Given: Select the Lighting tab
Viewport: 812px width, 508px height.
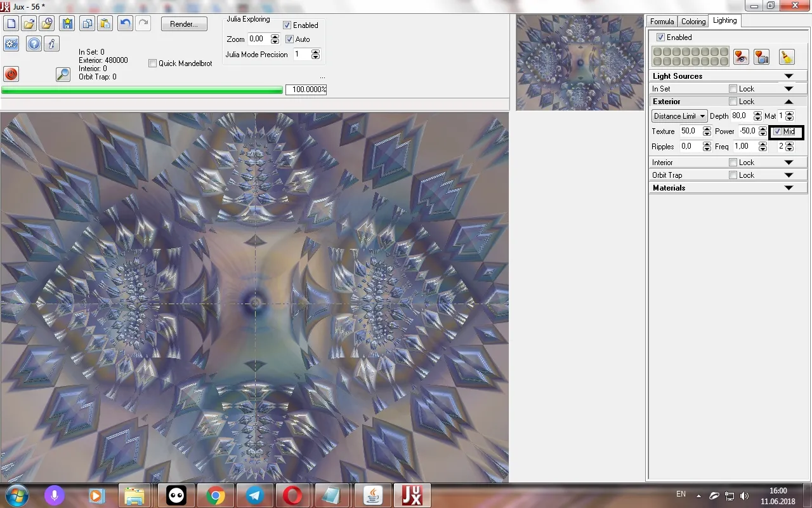Looking at the screenshot, I should [724, 20].
